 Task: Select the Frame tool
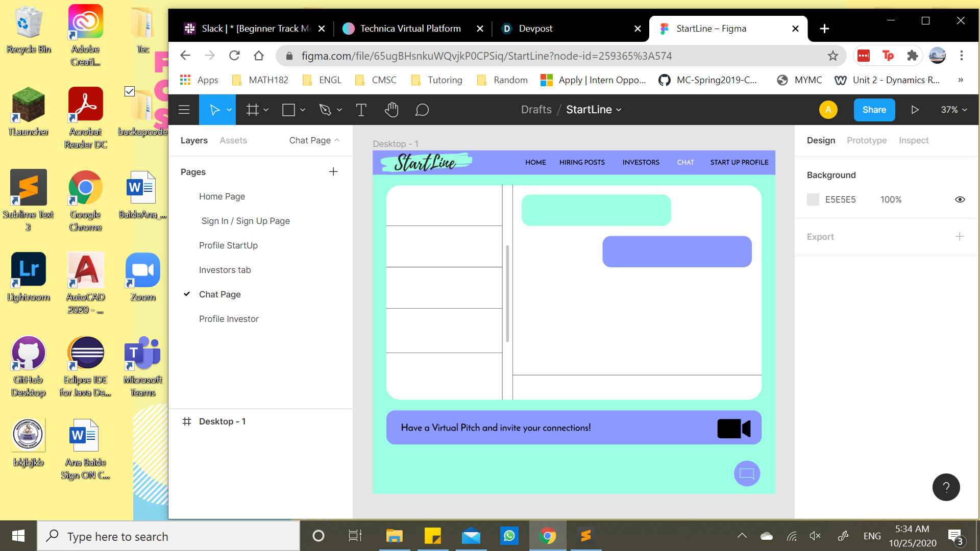tap(253, 110)
